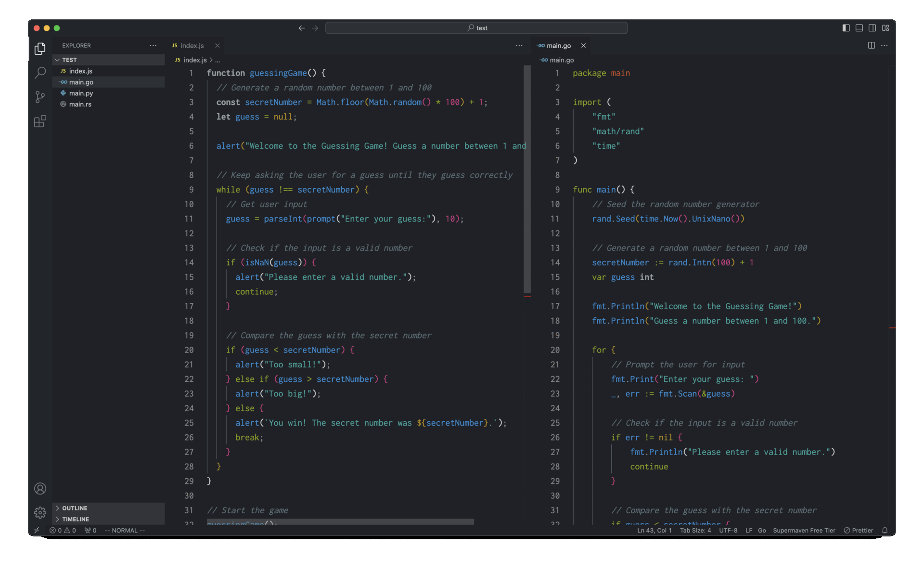Open main.rs in the Explorer tree
The width and height of the screenshot is (924, 573).
pyautogui.click(x=108, y=104)
